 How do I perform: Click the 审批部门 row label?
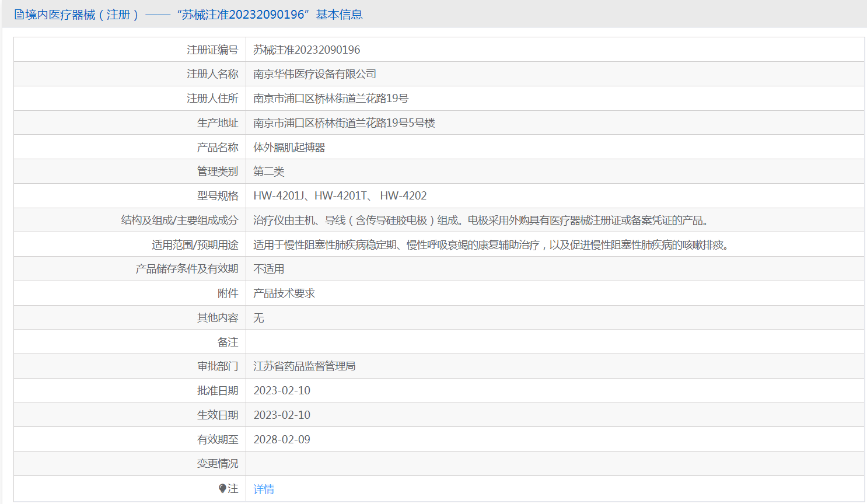tap(218, 366)
